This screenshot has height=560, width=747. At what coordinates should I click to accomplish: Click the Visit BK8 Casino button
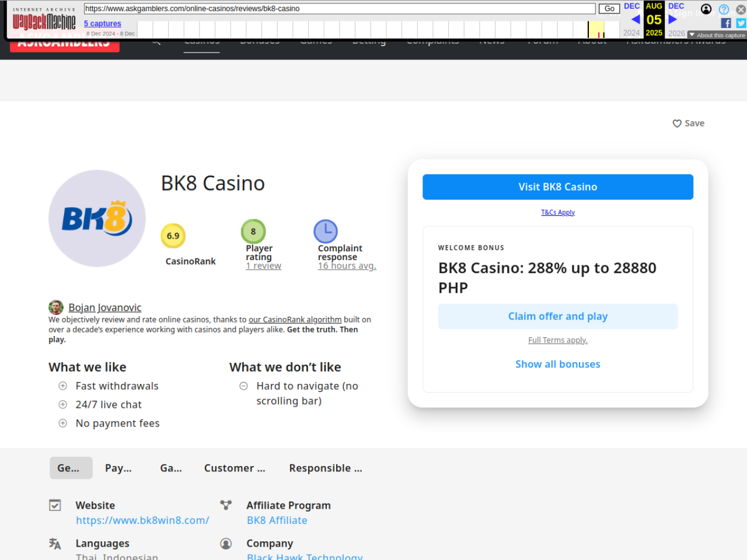click(558, 187)
